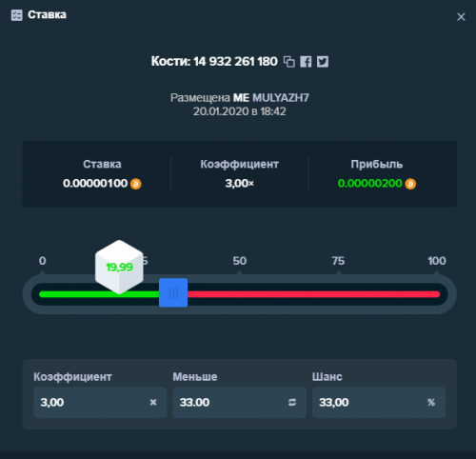Toggle roll direction swap icon in Меньше field
Image resolution: width=476 pixels, height=459 pixels.
tap(292, 403)
